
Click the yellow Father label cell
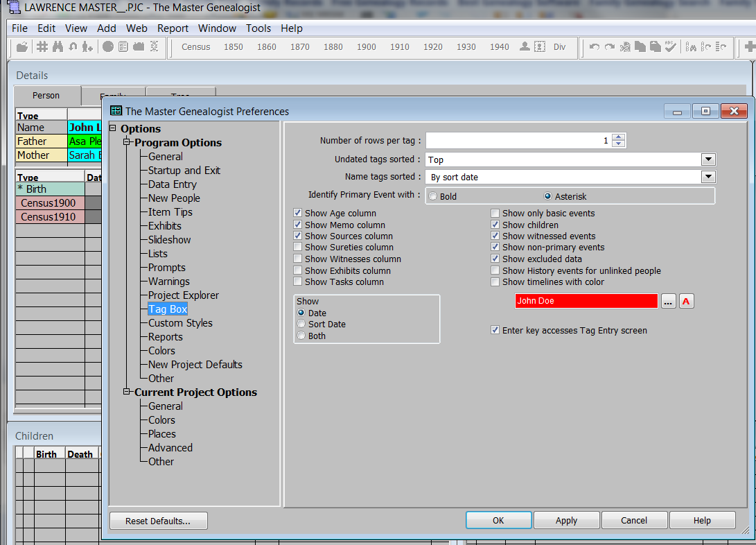pyautogui.click(x=42, y=141)
